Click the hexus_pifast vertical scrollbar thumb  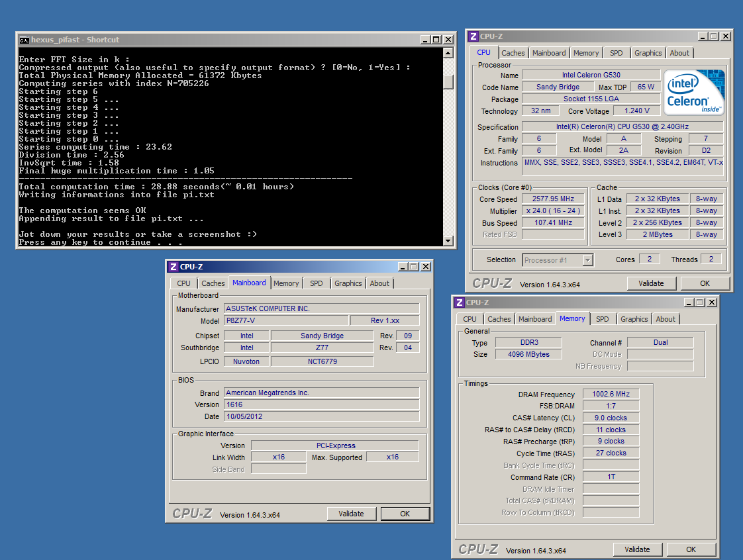[x=448, y=82]
